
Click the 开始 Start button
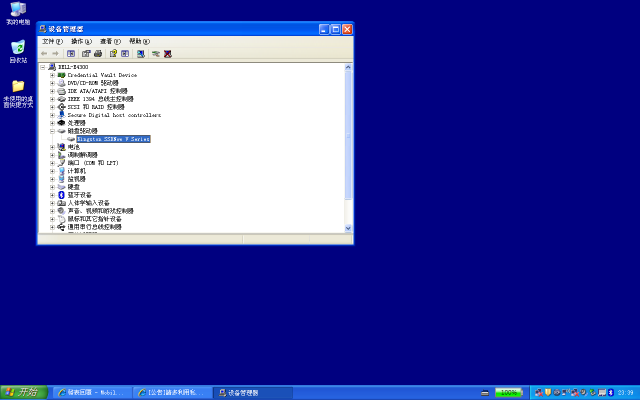23,393
